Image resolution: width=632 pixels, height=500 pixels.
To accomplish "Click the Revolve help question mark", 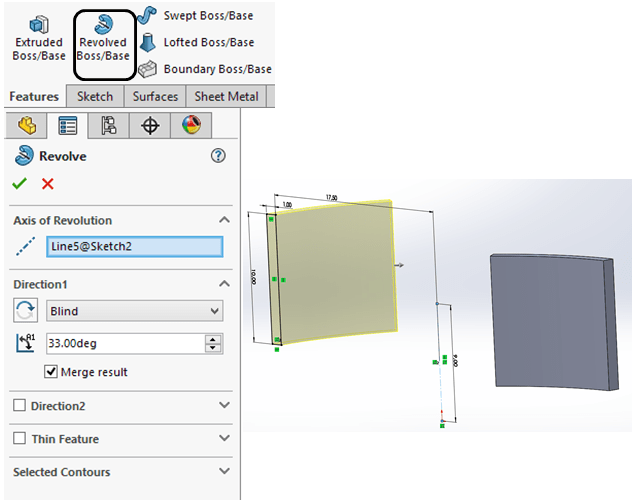I will [x=219, y=156].
